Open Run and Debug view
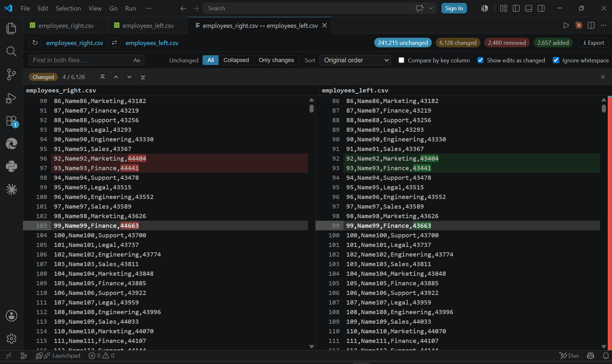This screenshot has height=364, width=612. pos(11,98)
